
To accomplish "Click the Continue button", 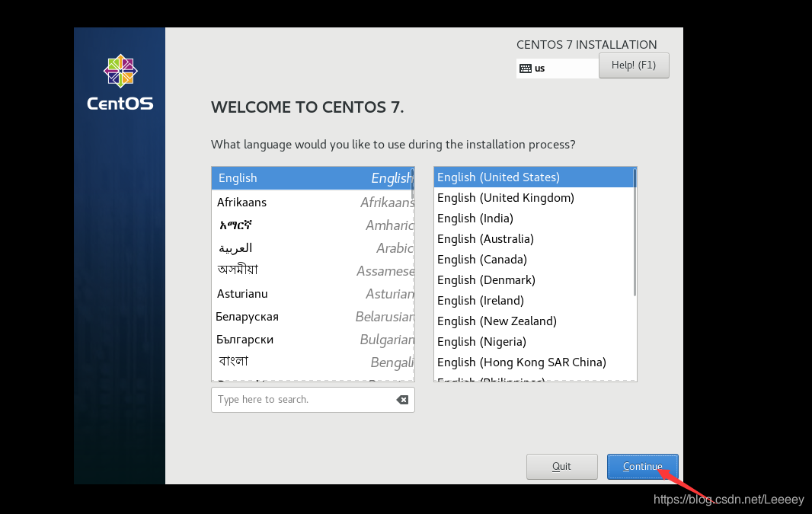I will click(642, 466).
